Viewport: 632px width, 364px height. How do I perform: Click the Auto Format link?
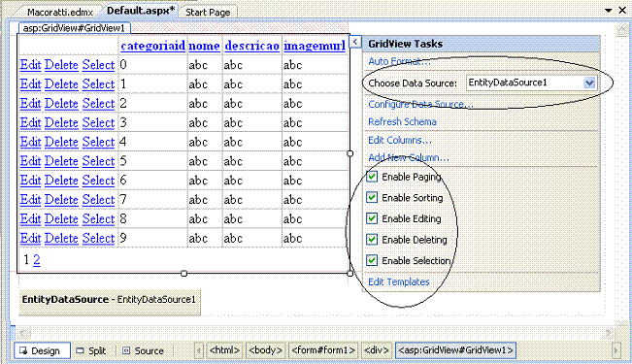399,62
